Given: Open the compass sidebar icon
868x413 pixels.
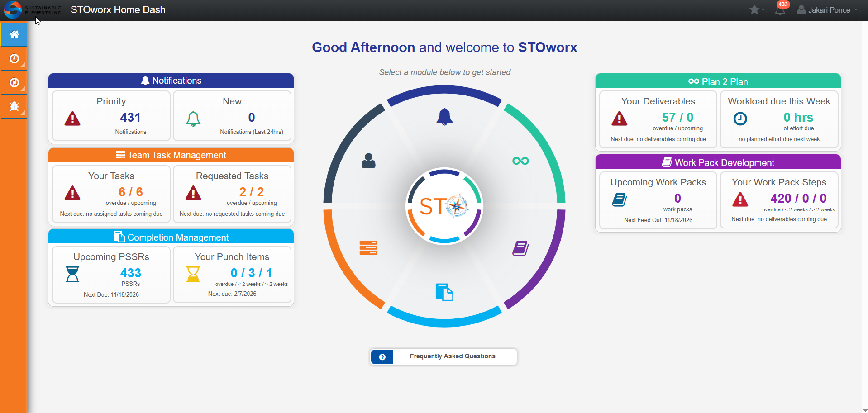Looking at the screenshot, I should 14,82.
